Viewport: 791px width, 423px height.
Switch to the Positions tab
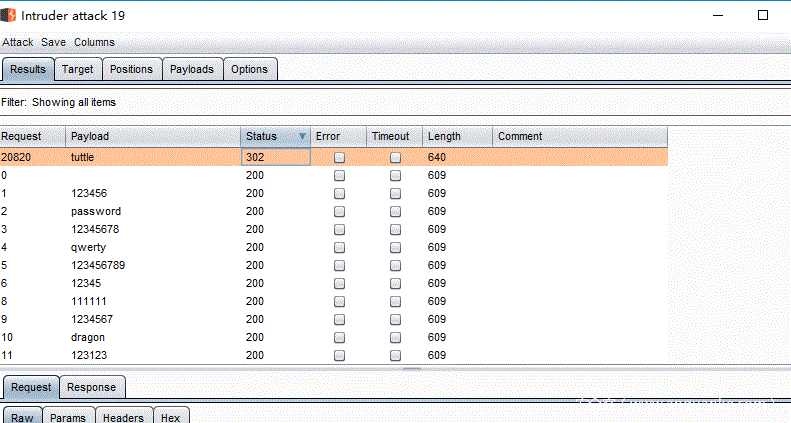131,69
